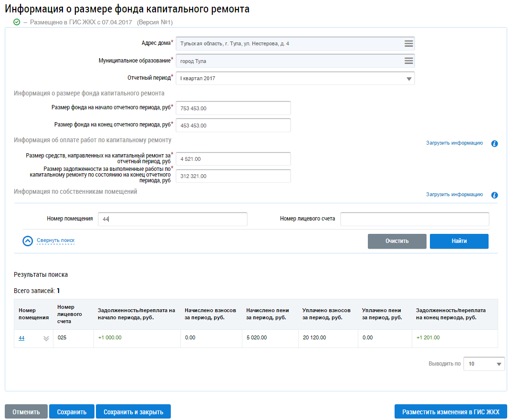Expand row details for room 44
Viewport: 511px width, 420px height.
click(46, 338)
